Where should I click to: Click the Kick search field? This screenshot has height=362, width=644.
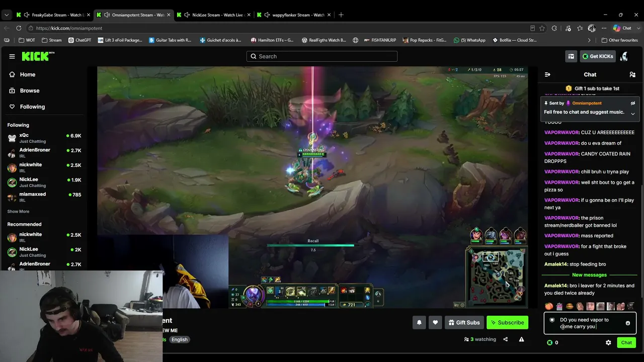click(322, 56)
